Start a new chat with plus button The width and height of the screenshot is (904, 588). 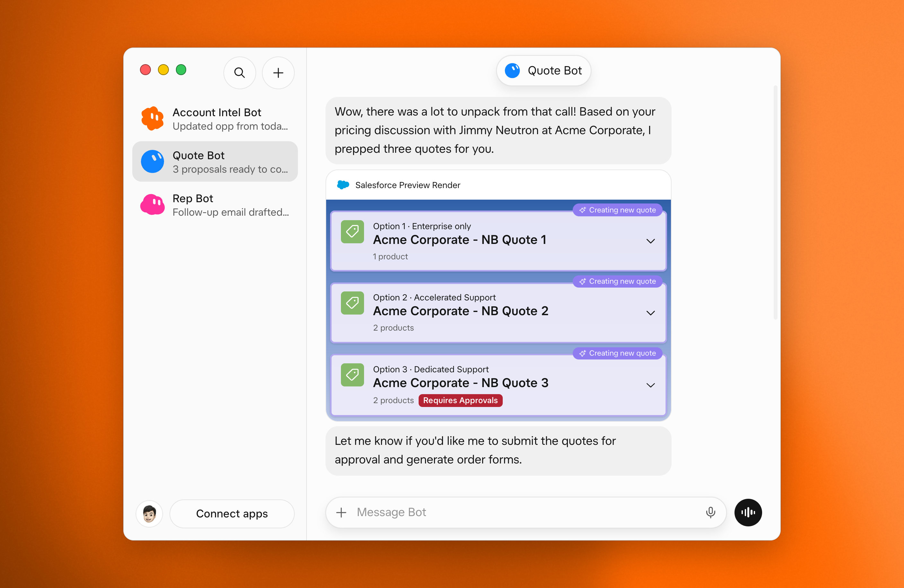[x=278, y=73]
